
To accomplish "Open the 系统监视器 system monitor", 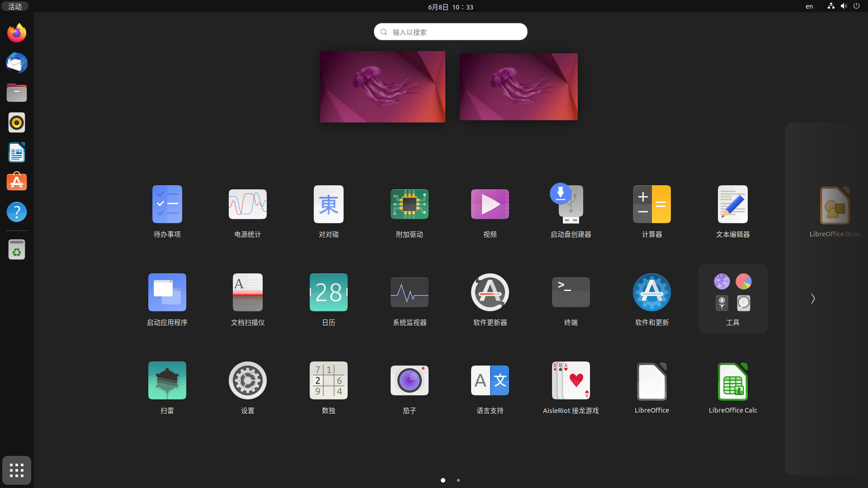I will [409, 298].
